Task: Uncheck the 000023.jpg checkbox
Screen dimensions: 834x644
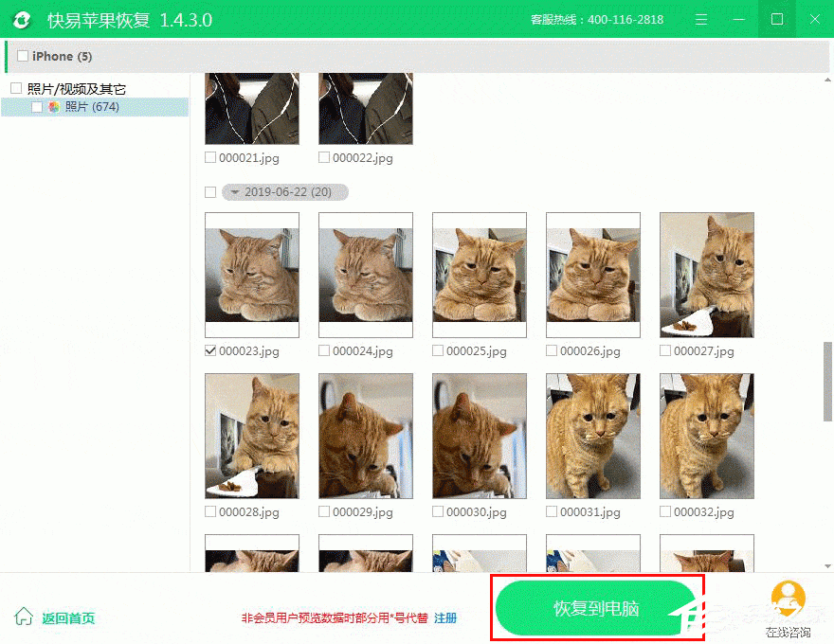Action: point(210,351)
